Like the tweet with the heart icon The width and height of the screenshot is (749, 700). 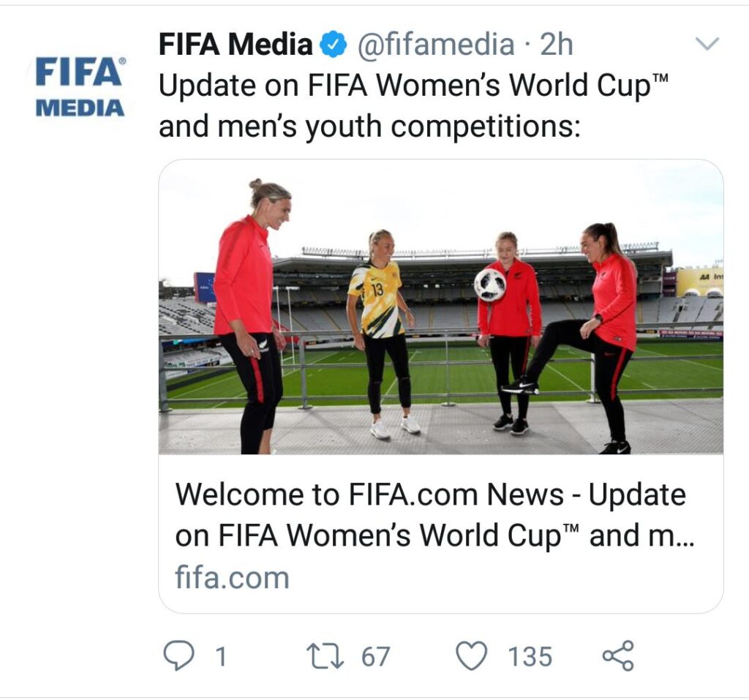472,655
